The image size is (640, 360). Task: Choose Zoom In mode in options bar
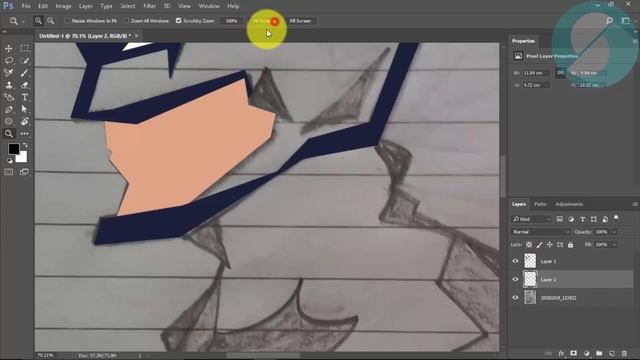pyautogui.click(x=38, y=20)
